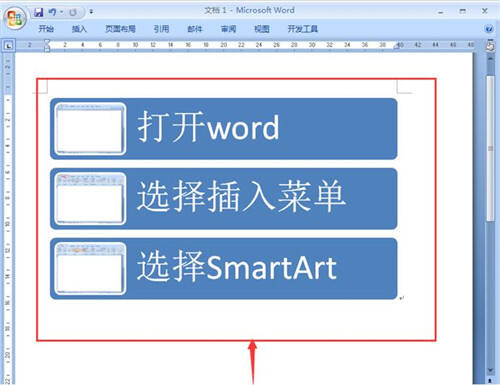Open the 页面布局 tab
Viewport: 500px width, 385px height.
coord(120,29)
